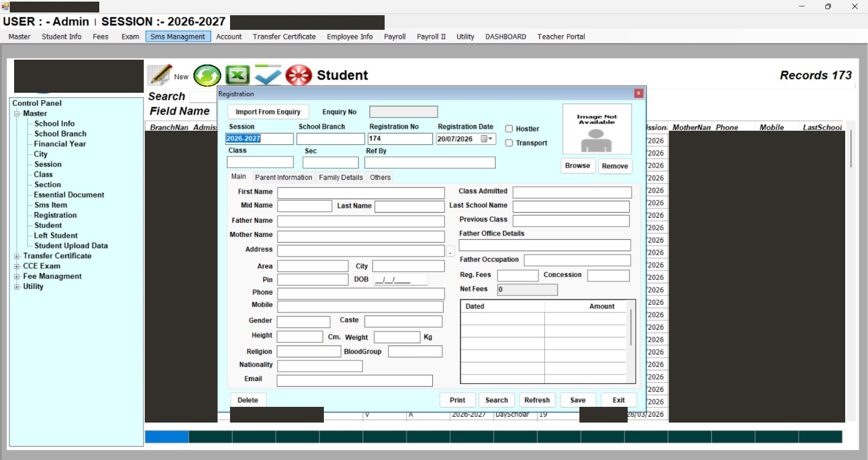Click the Registration No field
This screenshot has width=868, height=460.
tap(400, 139)
